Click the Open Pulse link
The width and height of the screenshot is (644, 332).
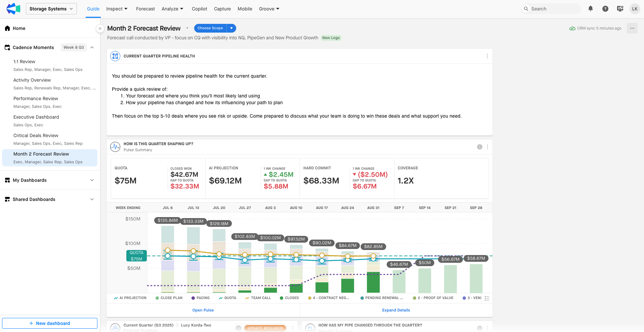(x=203, y=310)
